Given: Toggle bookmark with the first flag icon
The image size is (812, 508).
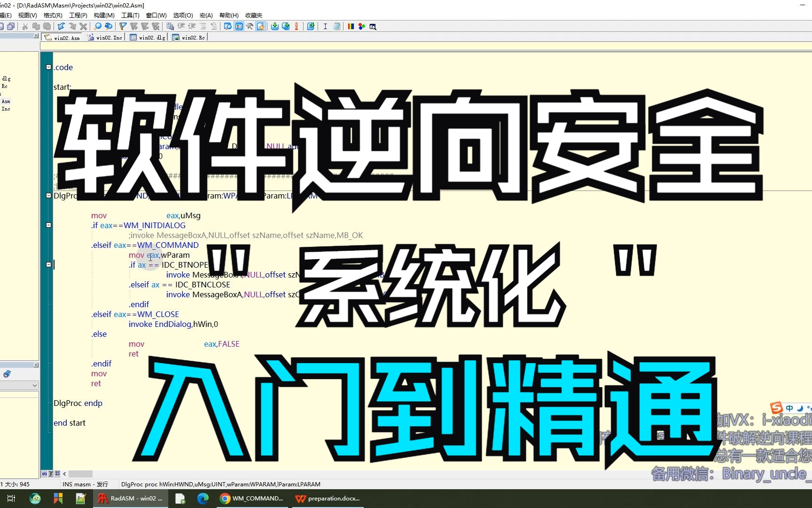Looking at the screenshot, I should pyautogui.click(x=123, y=26).
